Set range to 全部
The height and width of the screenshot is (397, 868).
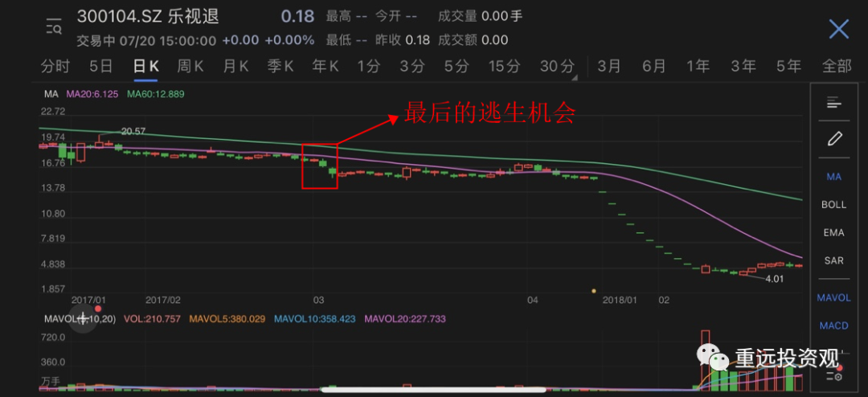click(x=837, y=67)
